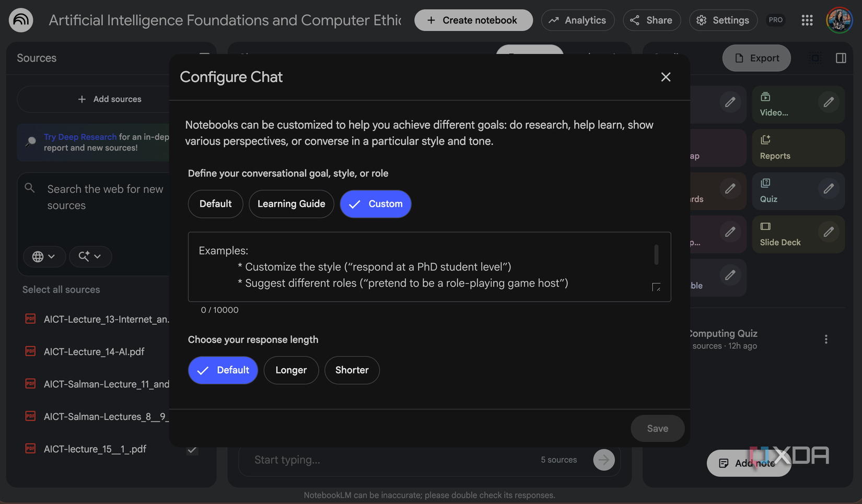Toggle the right side panel icon

[x=841, y=58]
